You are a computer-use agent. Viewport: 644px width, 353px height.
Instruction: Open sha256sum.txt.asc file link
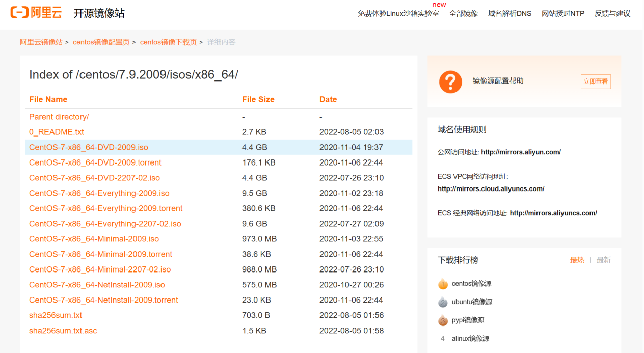63,331
